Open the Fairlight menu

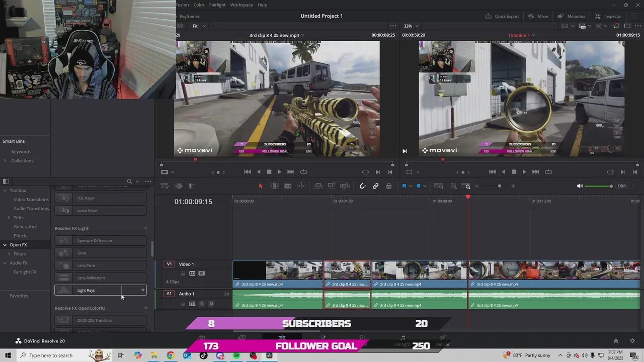217,5
